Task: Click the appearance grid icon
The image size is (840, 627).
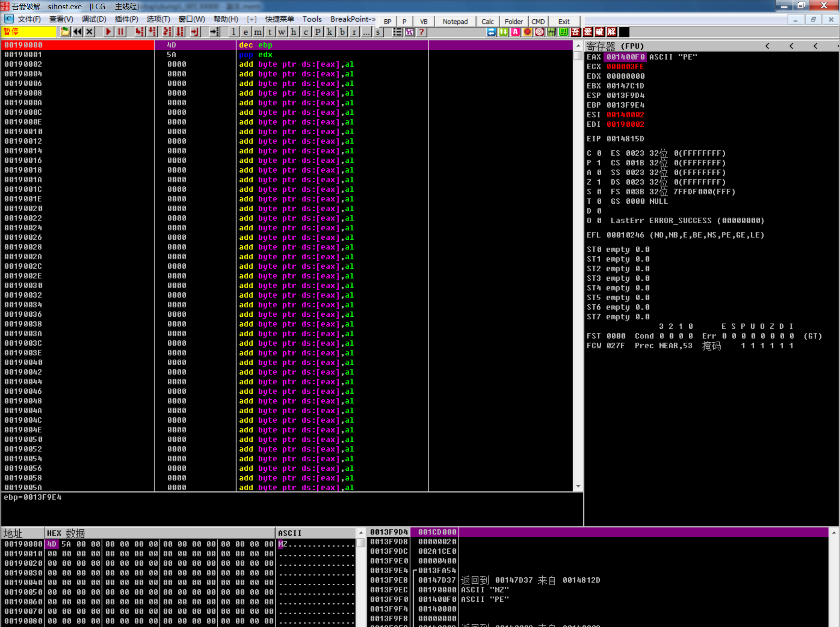Action: tap(409, 32)
